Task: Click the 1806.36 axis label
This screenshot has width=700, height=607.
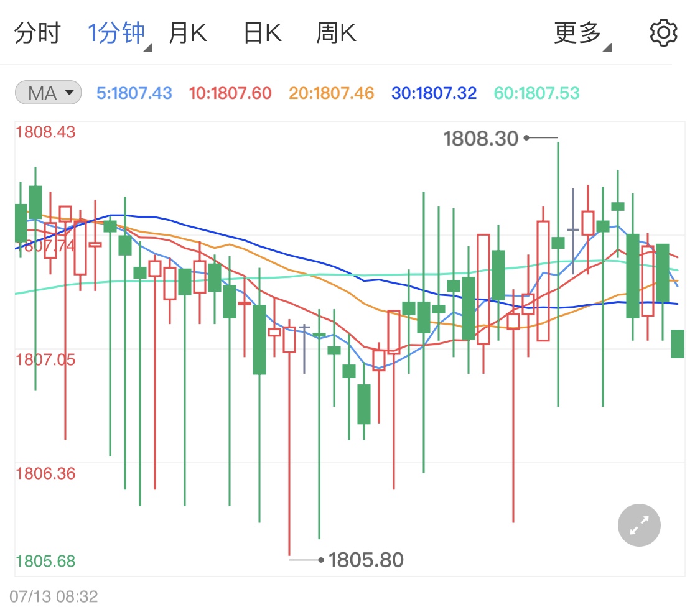Action: [45, 473]
